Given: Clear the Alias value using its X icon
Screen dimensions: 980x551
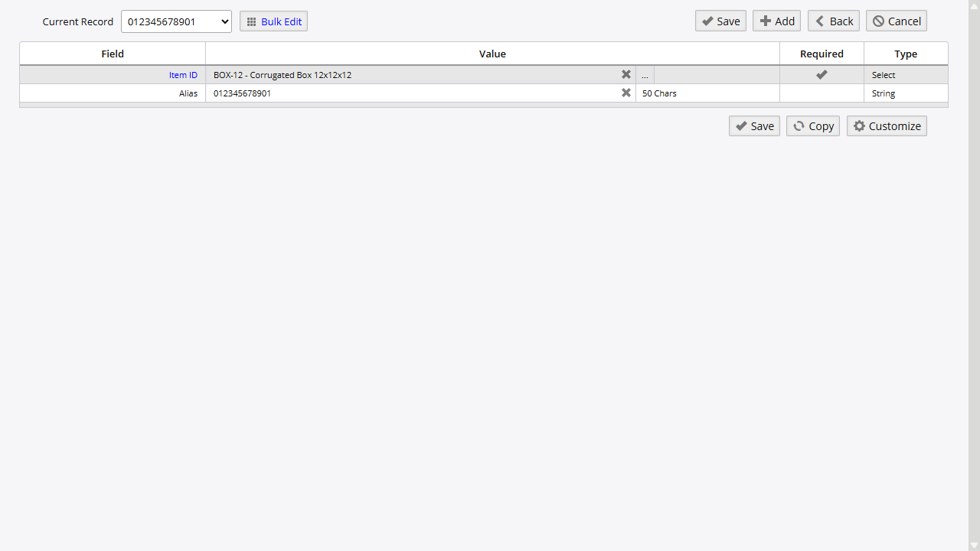Looking at the screenshot, I should click(x=626, y=93).
